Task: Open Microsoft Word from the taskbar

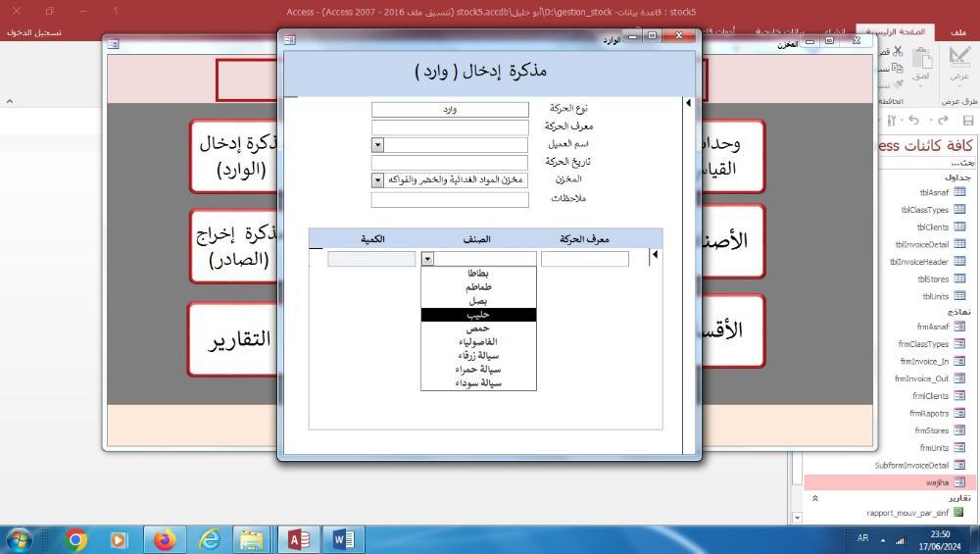Action: point(342,539)
